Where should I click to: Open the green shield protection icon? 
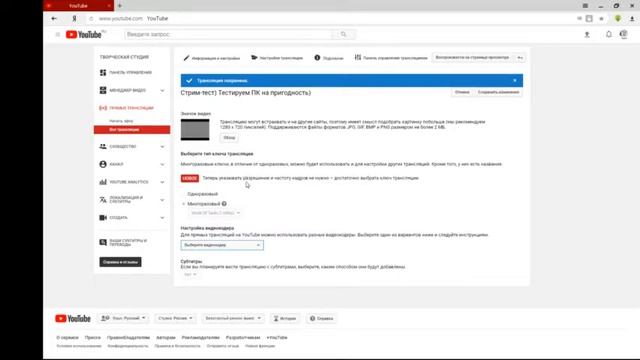tap(618, 18)
